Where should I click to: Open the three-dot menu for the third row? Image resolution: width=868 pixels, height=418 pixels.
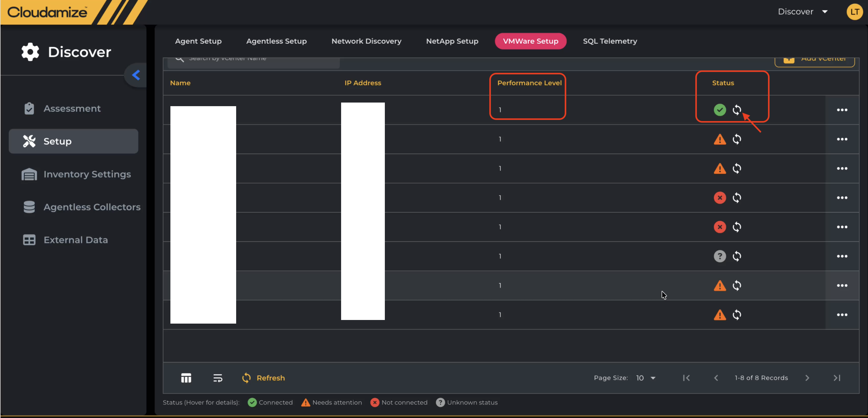tap(842, 168)
